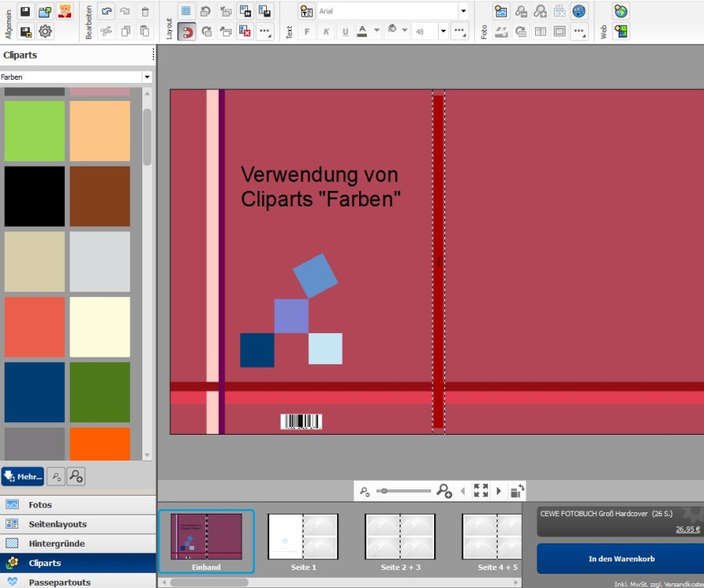The image size is (704, 588).
Task: Click the fit-to-screen view icon
Action: point(480,490)
